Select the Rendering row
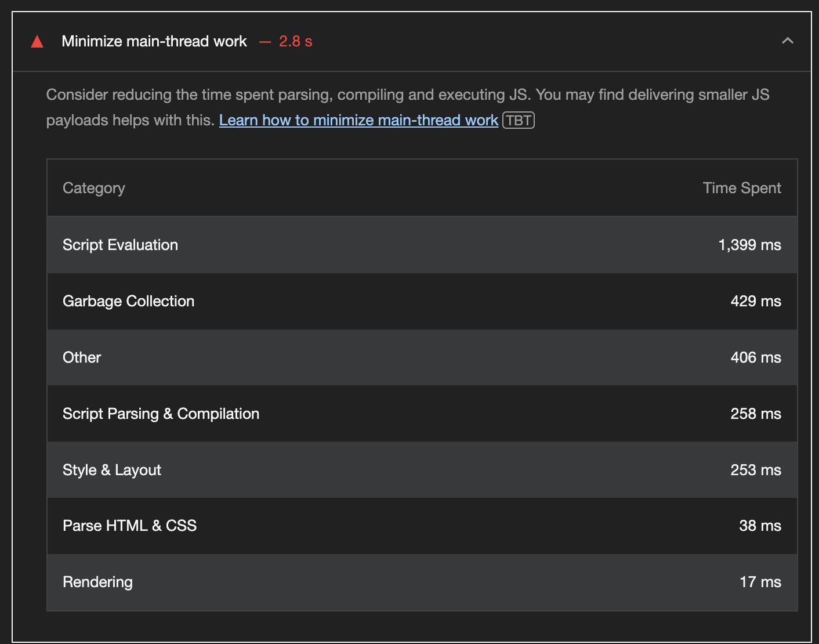Viewport: 819px width, 644px height. 422,582
